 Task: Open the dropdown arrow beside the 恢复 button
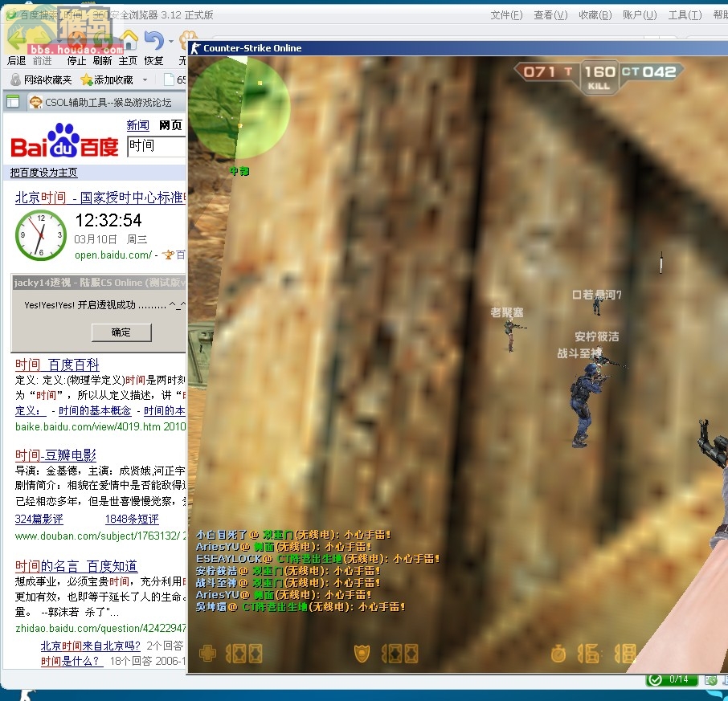click(x=171, y=41)
